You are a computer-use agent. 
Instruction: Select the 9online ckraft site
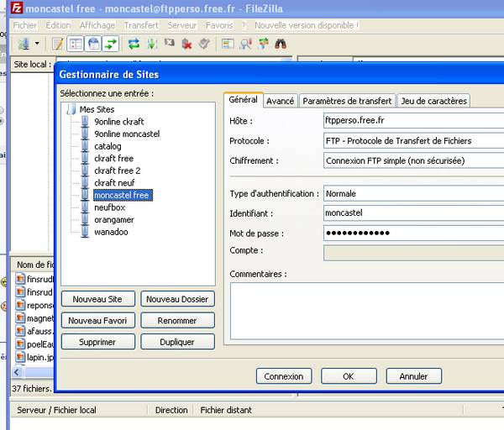[119, 122]
